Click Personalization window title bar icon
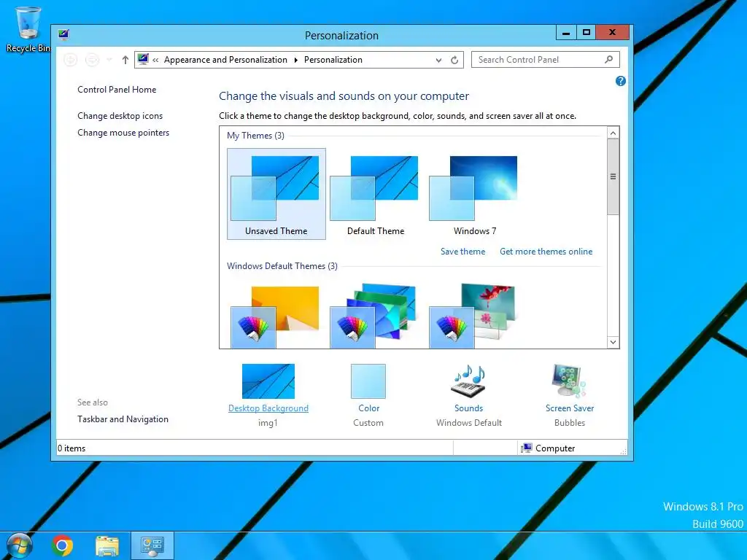This screenshot has height=560, width=747. click(x=63, y=34)
